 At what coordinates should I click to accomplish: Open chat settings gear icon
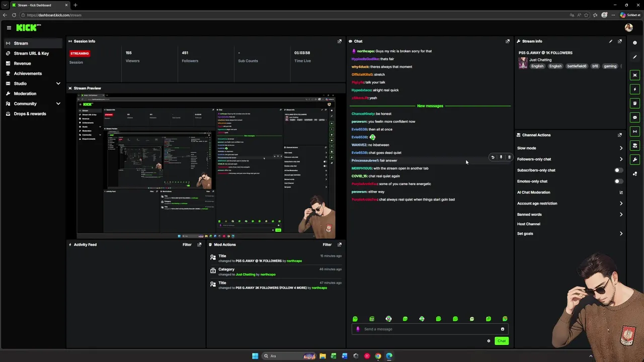489,341
